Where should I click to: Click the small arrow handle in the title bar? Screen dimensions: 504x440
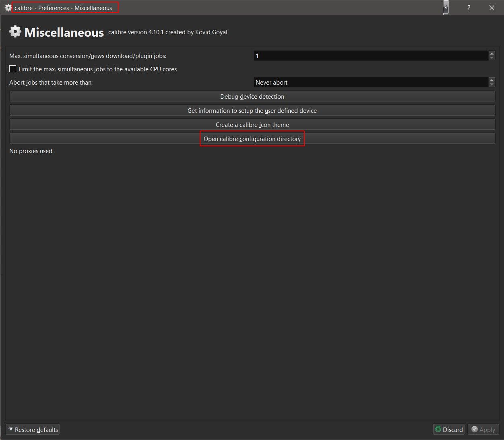(x=446, y=8)
